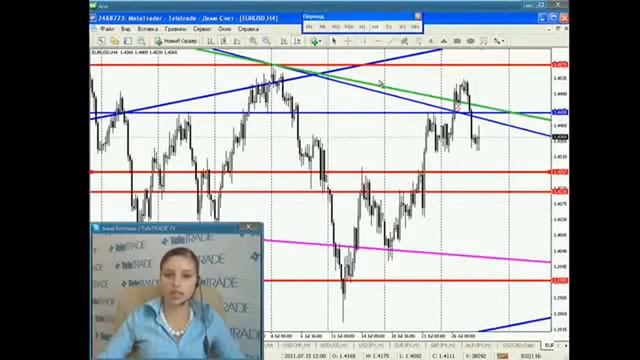Screen dimensions: 640x360
Task: Open the Сервис menu
Action: 202,29
